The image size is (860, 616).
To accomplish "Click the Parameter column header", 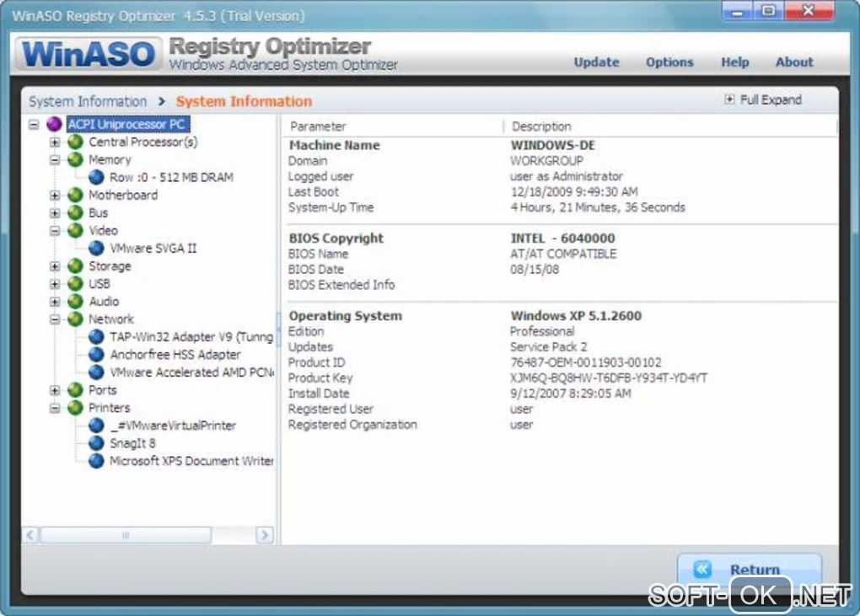I will pyautogui.click(x=391, y=126).
